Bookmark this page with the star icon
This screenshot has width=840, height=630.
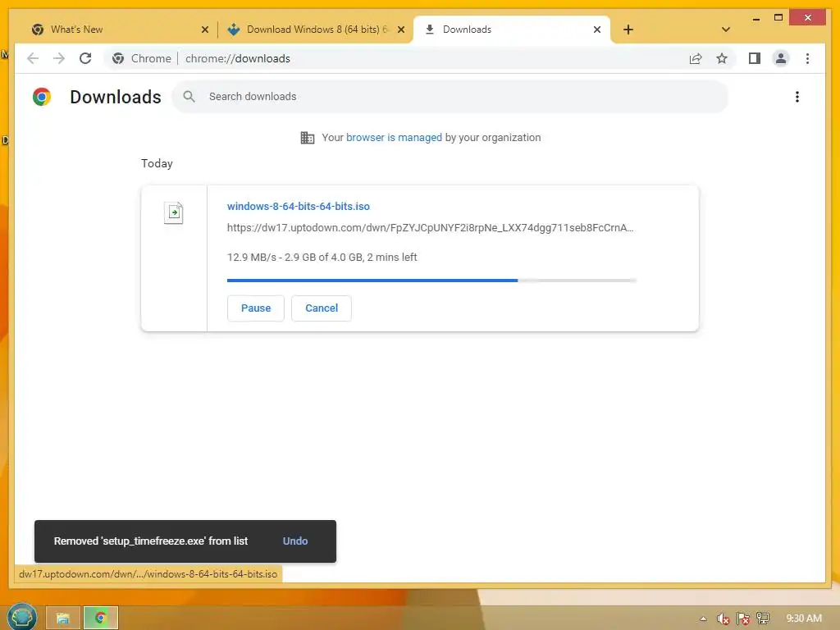pyautogui.click(x=722, y=58)
